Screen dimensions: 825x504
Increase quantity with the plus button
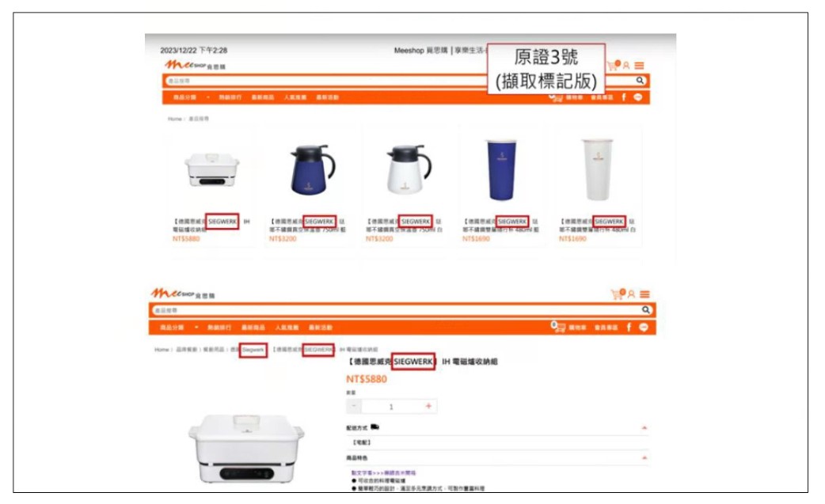point(428,406)
